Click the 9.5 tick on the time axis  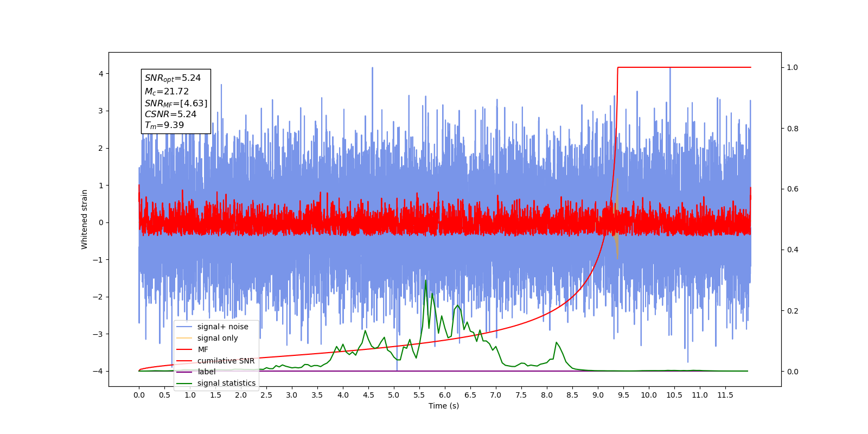pyautogui.click(x=623, y=395)
